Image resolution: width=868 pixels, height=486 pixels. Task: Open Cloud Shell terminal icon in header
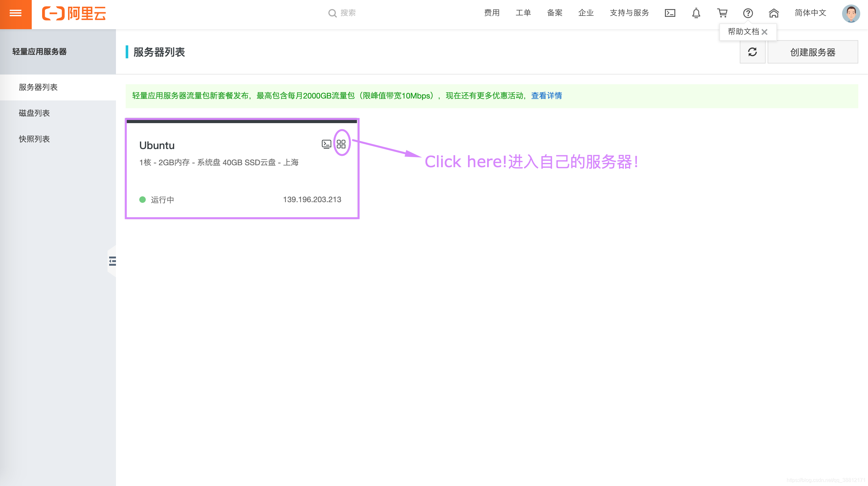click(669, 13)
